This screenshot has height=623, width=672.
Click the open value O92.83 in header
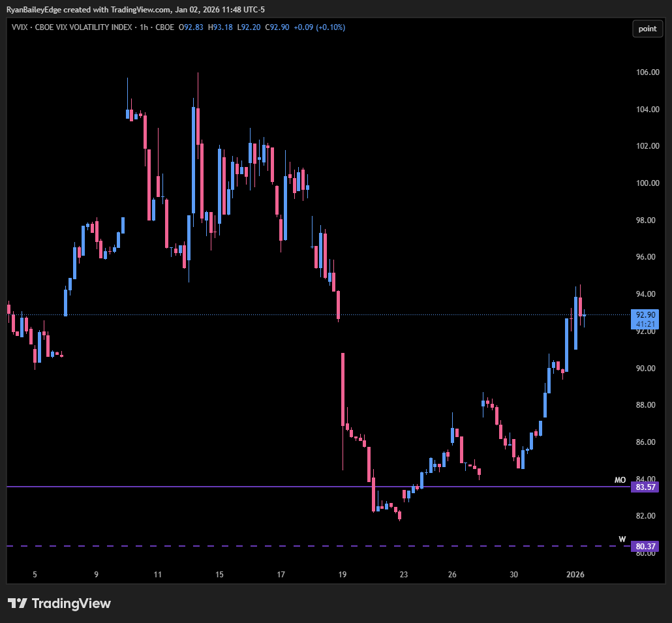click(x=191, y=27)
